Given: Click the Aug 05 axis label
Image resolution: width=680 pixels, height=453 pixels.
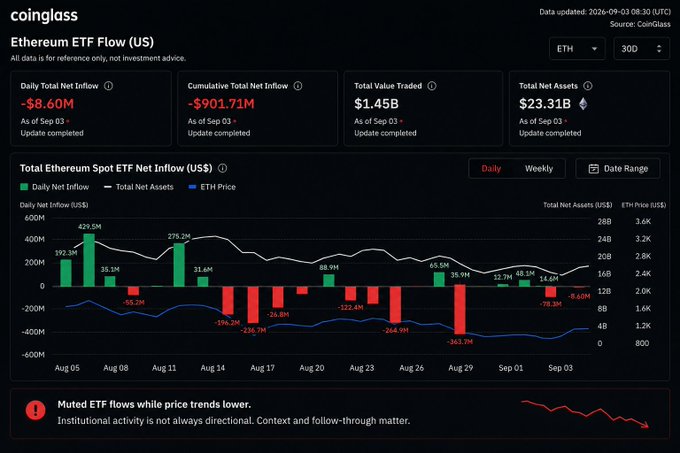Looking at the screenshot, I should 67,368.
